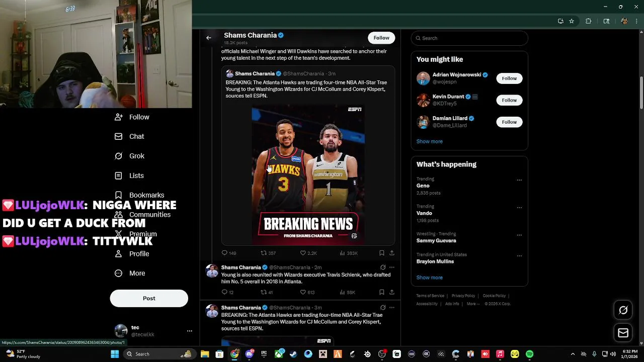Open options for the Braylon Mullins trend

coord(519,255)
